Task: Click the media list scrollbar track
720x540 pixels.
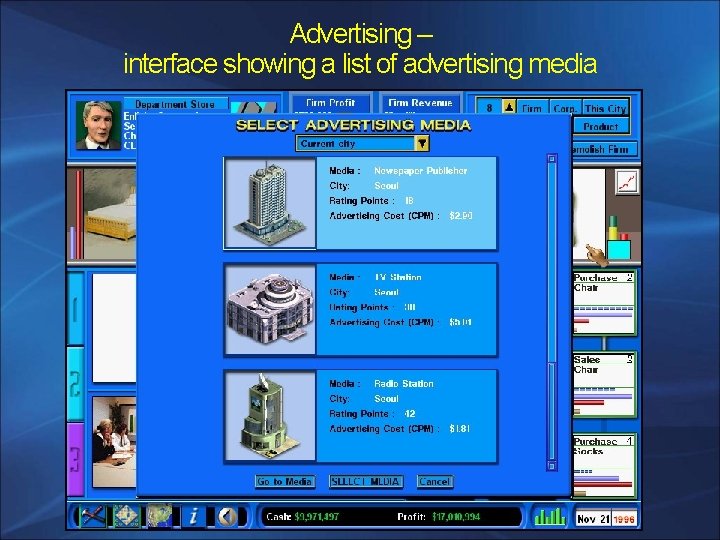Action: click(x=552, y=312)
